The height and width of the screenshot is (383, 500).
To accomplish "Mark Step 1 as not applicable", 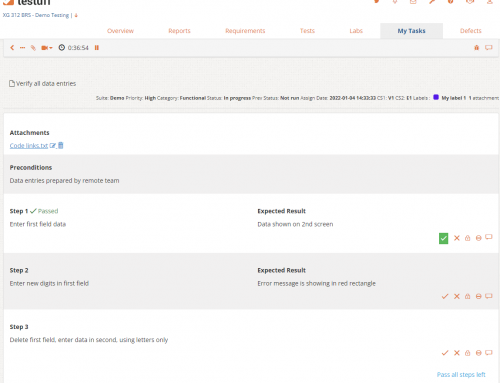I will (479, 238).
